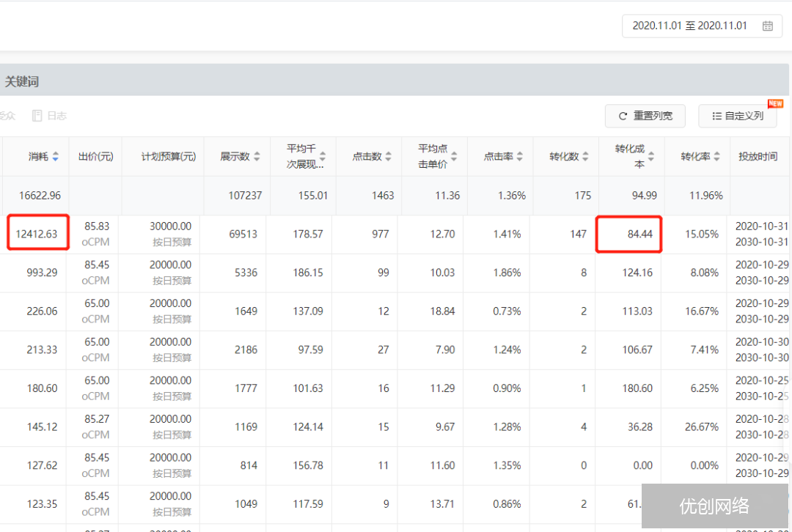Sort by 平均点击单价 column arrows
This screenshot has height=532, width=792.
pos(454,157)
